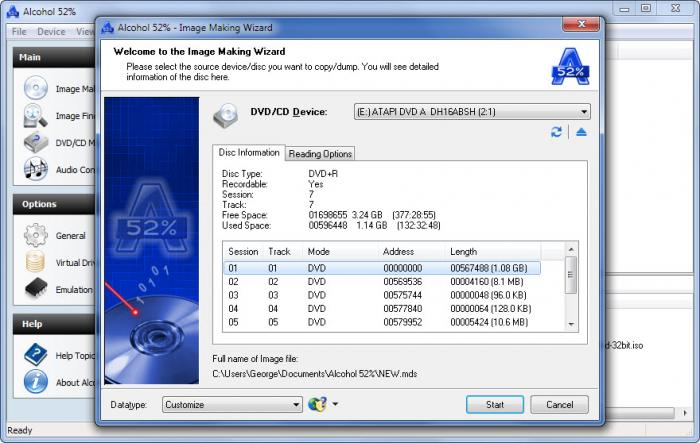Switch to the Reading Options tab
The width and height of the screenshot is (700, 443).
pyautogui.click(x=320, y=154)
